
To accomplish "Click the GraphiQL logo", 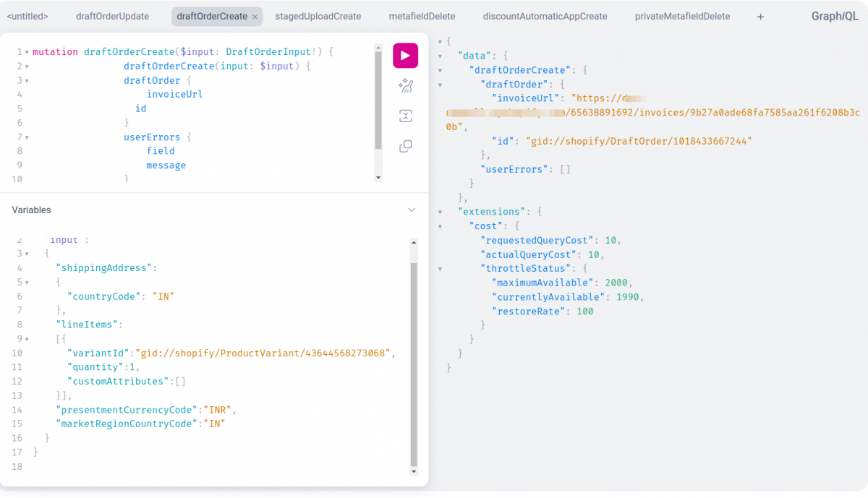I will point(835,15).
